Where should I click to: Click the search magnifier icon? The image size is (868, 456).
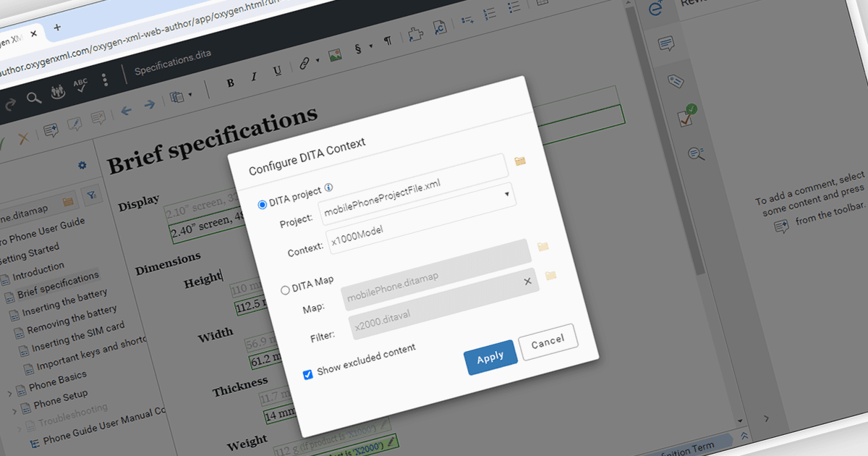coord(34,98)
